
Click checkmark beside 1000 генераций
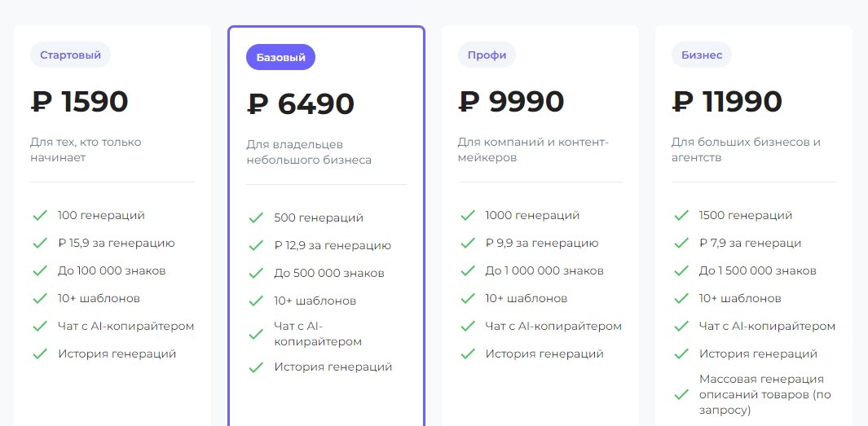[x=467, y=216]
